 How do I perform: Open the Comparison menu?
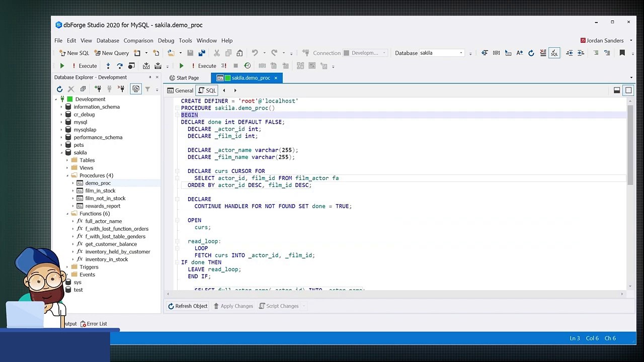[138, 40]
